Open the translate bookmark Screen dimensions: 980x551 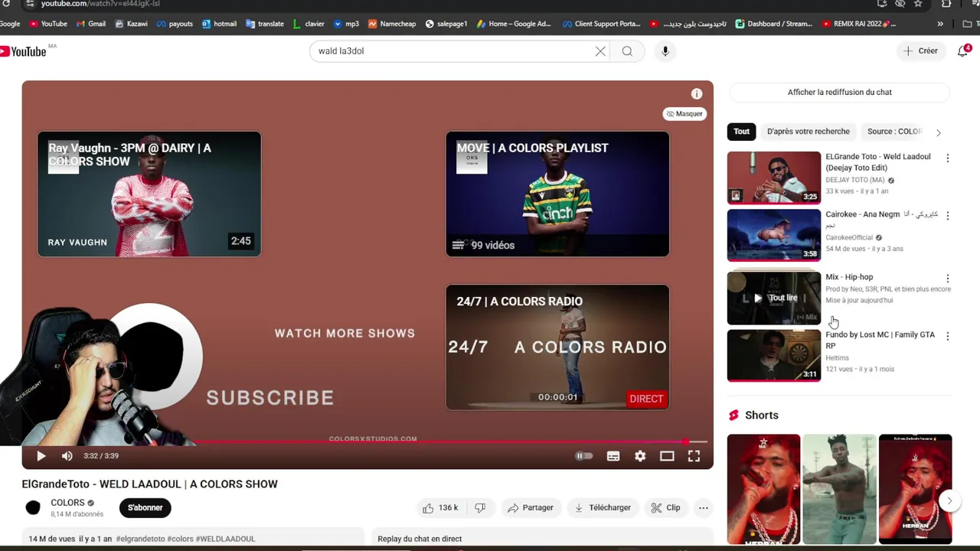point(265,24)
